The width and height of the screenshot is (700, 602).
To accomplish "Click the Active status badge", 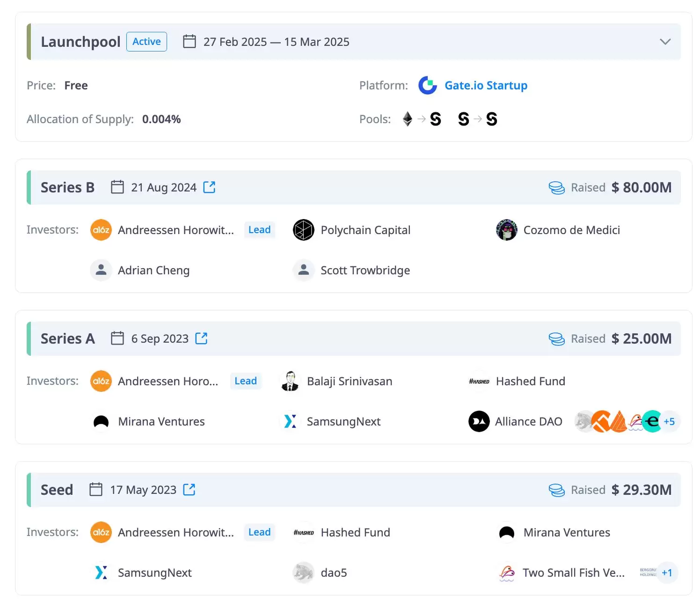I will tap(146, 42).
